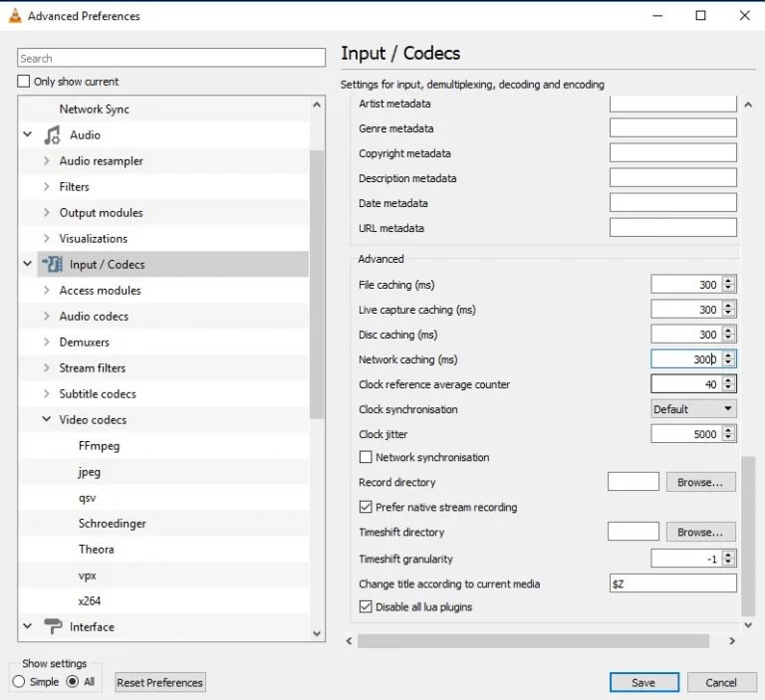Tick the Only show current checkbox

[24, 82]
